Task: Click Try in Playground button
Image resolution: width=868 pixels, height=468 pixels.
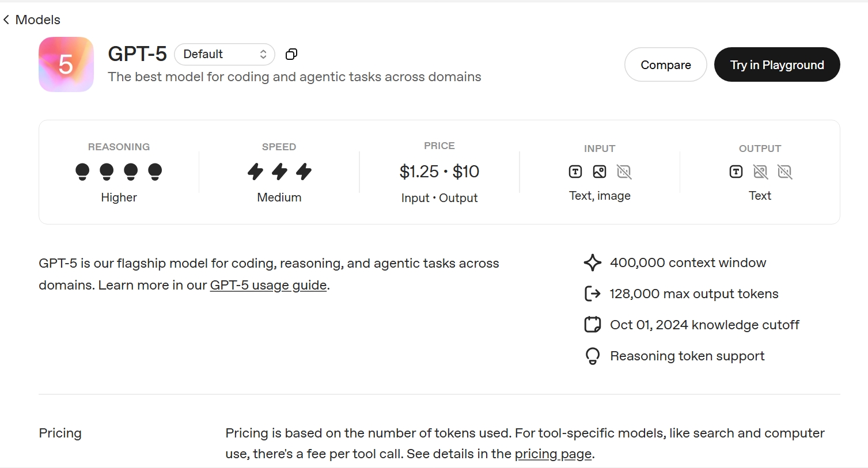Action: click(776, 64)
